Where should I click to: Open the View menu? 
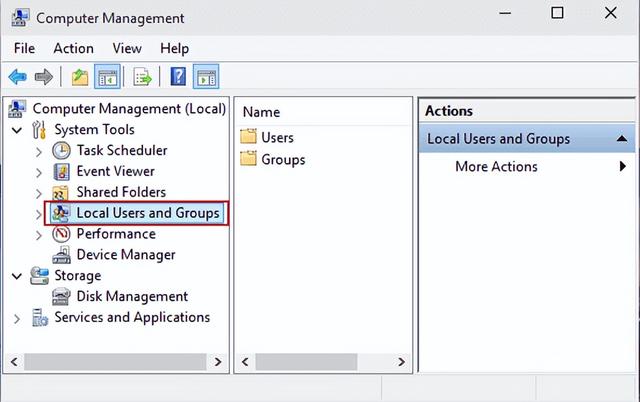tap(127, 49)
